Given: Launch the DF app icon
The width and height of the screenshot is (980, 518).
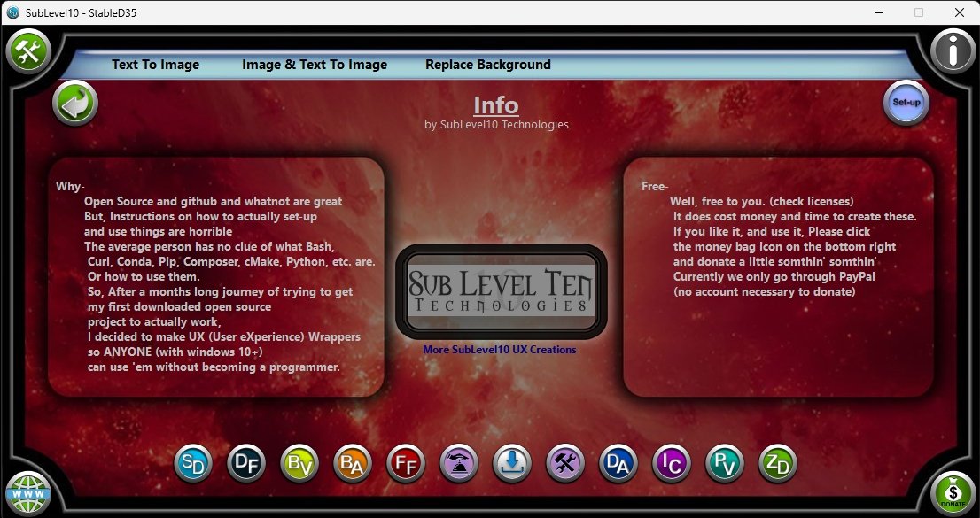Looking at the screenshot, I should pos(246,463).
